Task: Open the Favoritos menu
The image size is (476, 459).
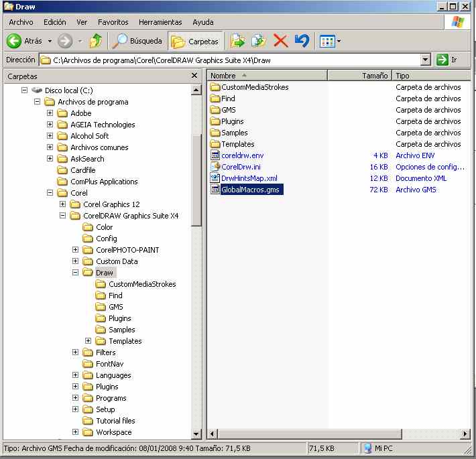Action: pos(113,22)
